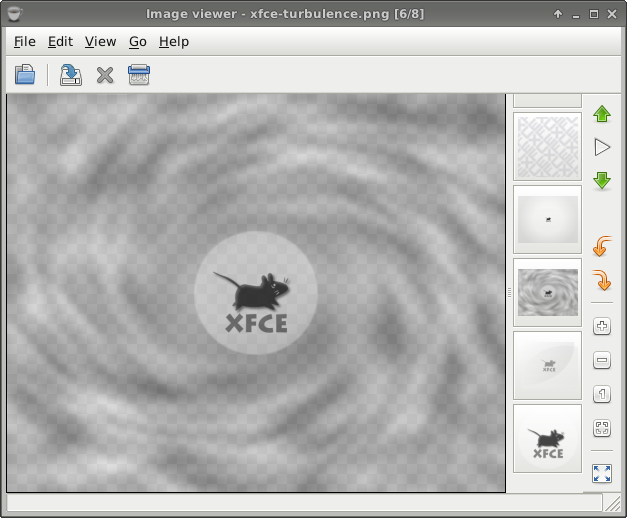Open the View menu
642x524 pixels.
(x=100, y=42)
